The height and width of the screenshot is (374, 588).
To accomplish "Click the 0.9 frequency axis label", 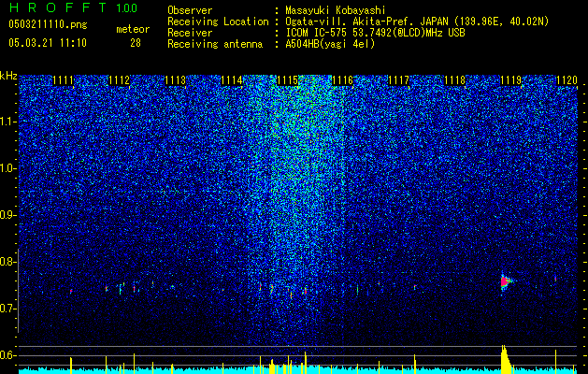I will [x=7, y=215].
